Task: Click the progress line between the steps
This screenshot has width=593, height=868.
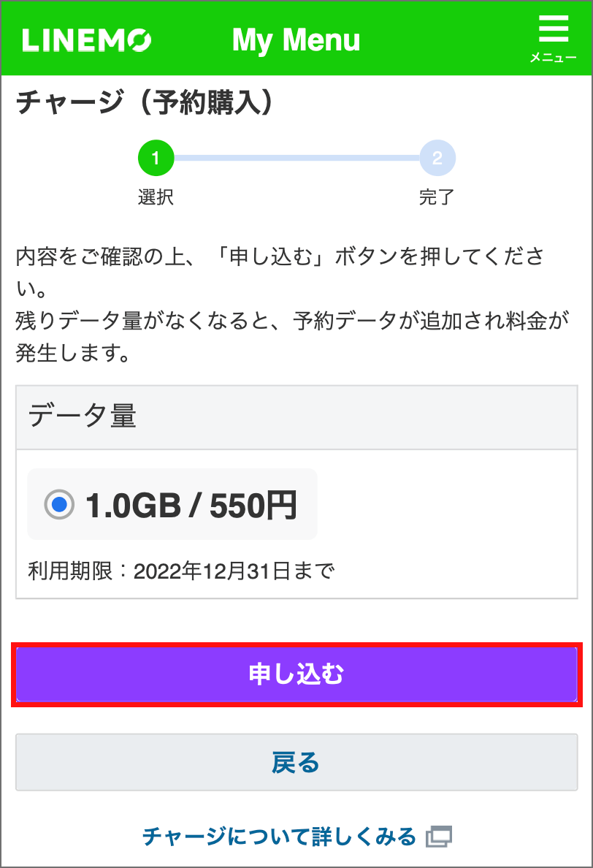Action: [x=296, y=159]
